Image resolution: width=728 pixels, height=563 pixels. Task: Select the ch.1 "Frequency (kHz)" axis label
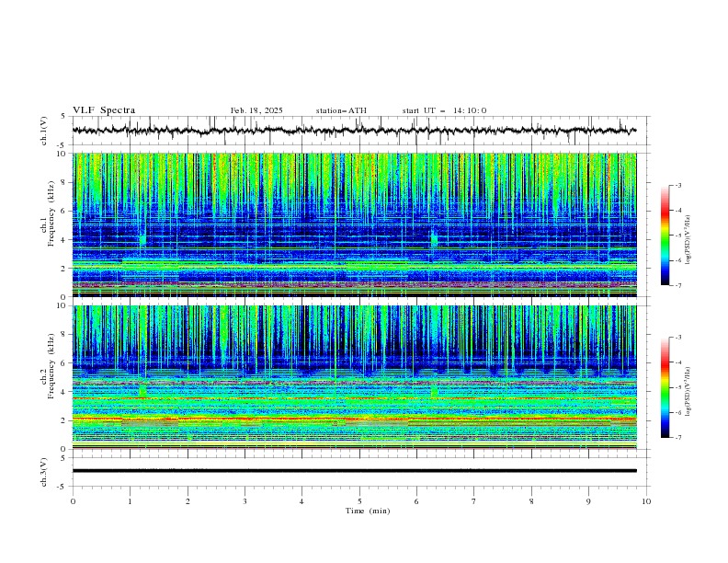coord(51,213)
